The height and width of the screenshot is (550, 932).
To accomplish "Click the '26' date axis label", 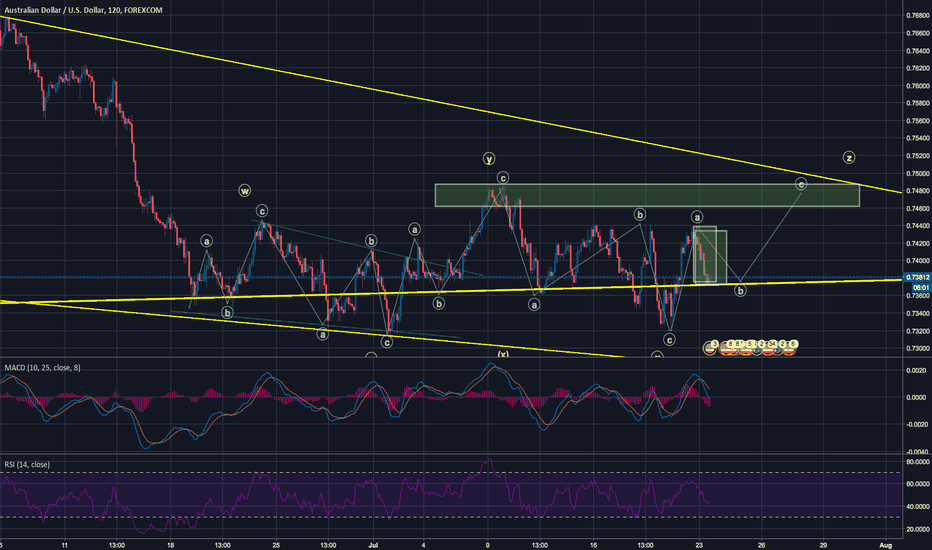I will 761,545.
